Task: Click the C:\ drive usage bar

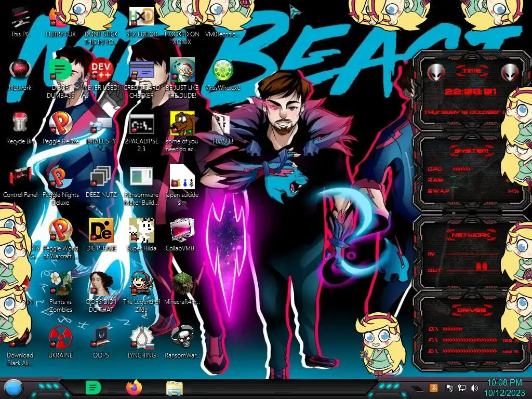Action: 453,329
